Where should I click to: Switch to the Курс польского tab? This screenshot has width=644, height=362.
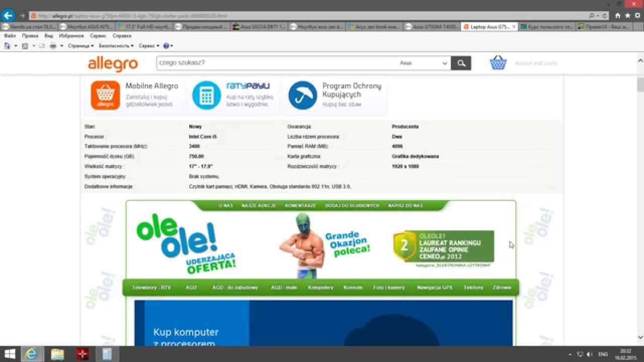coord(546,27)
